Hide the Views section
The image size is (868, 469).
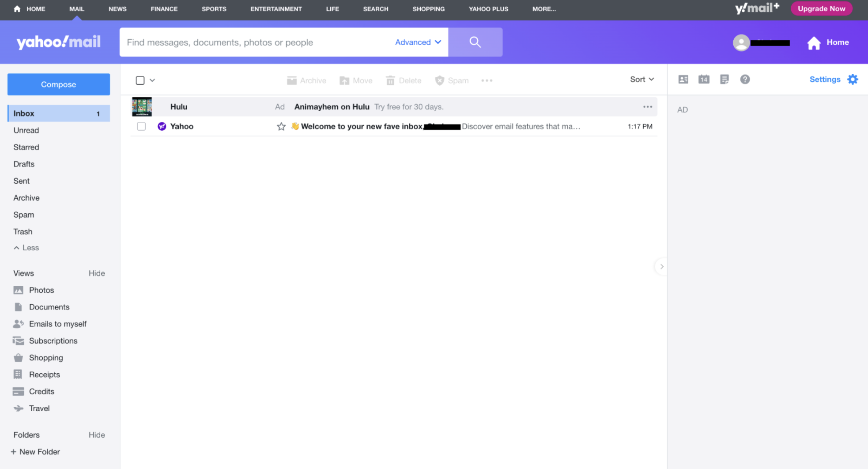pos(97,273)
